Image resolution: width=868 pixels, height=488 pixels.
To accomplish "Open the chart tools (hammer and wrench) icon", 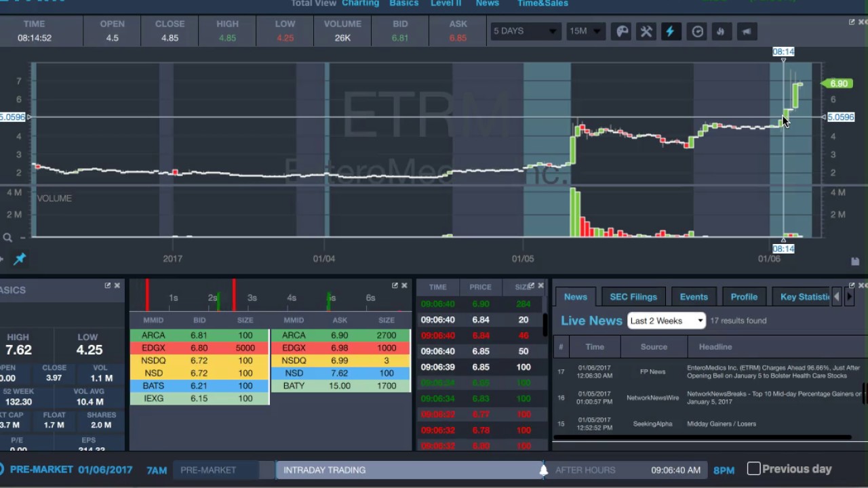I will point(646,31).
